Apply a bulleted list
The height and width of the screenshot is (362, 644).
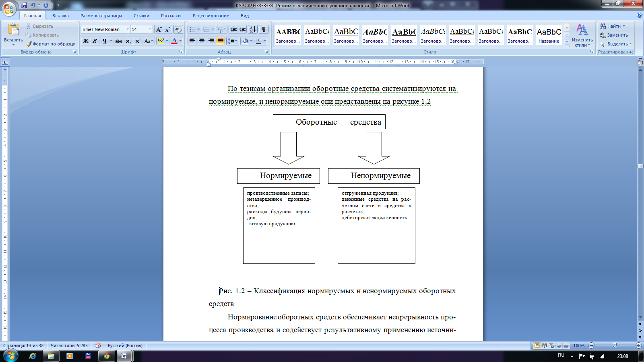click(x=192, y=29)
